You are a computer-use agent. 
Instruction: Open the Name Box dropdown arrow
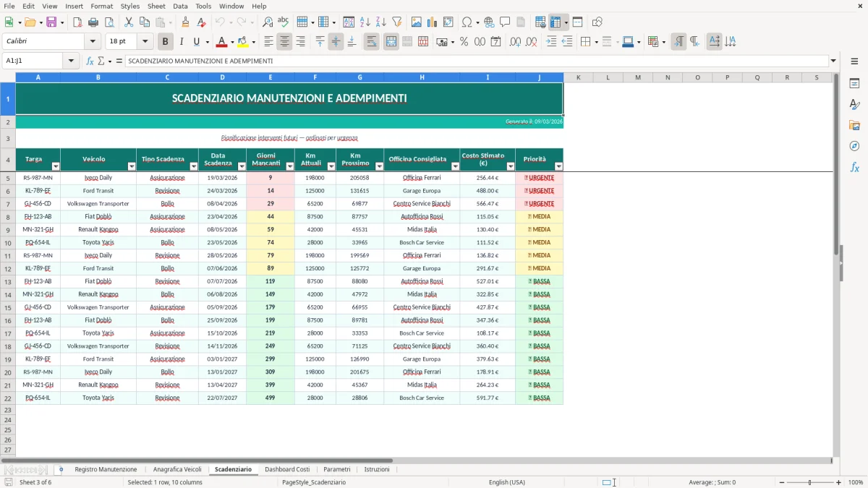pos(72,61)
